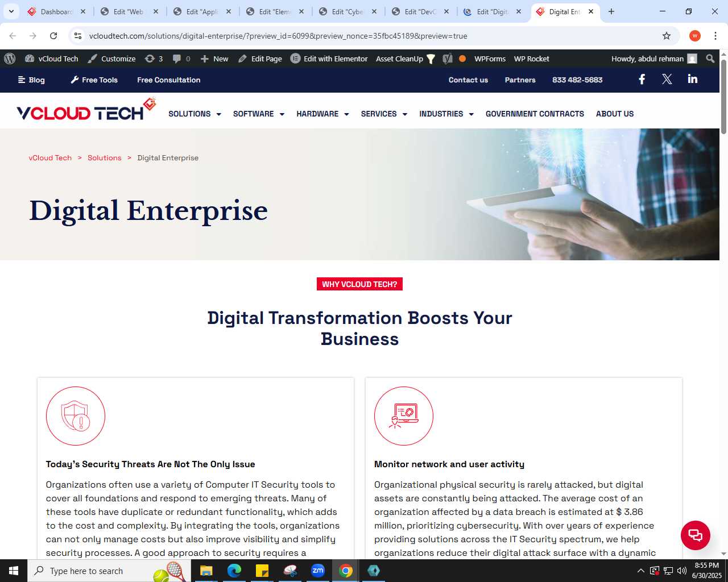The height and width of the screenshot is (582, 728).
Task: Click Edit with Elementor
Action: coord(329,59)
